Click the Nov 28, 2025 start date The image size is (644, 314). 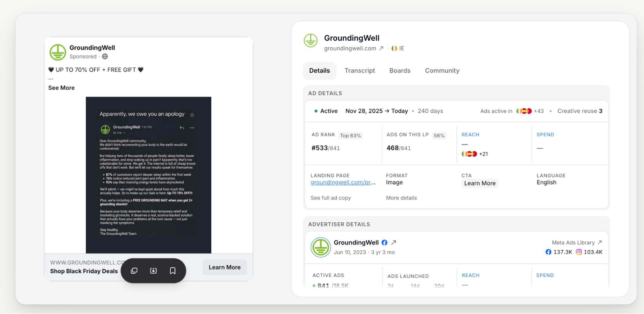pos(364,111)
